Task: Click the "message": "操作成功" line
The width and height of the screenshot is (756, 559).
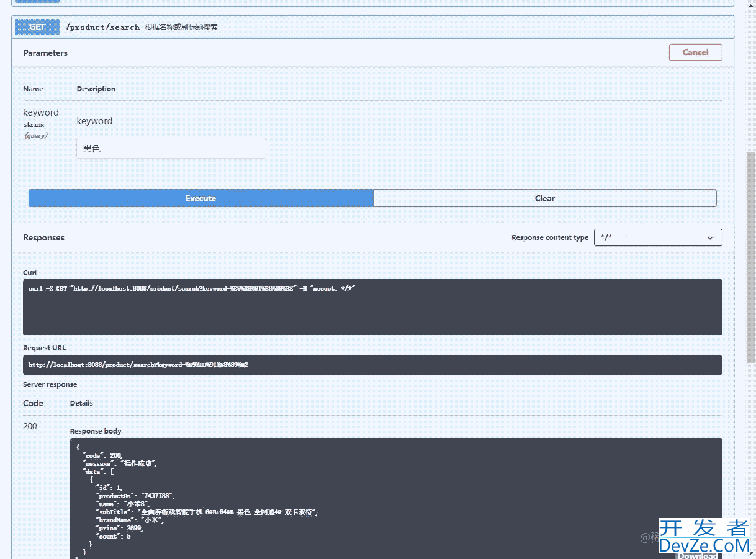Action: pyautogui.click(x=120, y=463)
